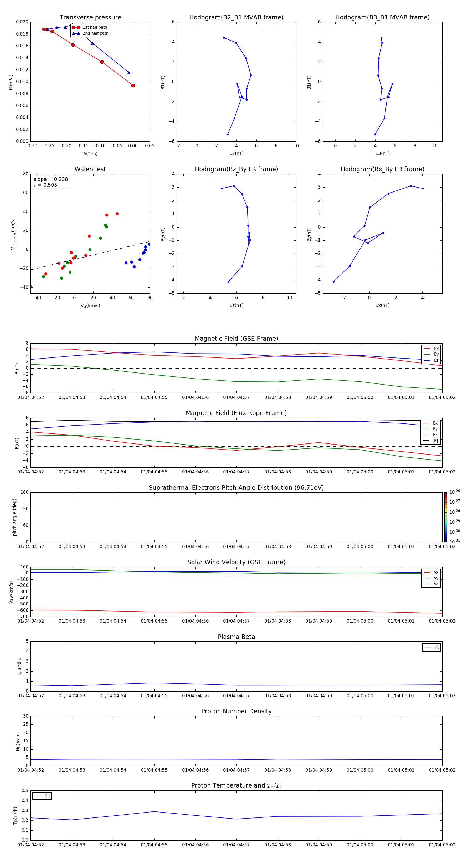Click the "pitch angle (deg)" y-axis label

pyautogui.click(x=14, y=517)
